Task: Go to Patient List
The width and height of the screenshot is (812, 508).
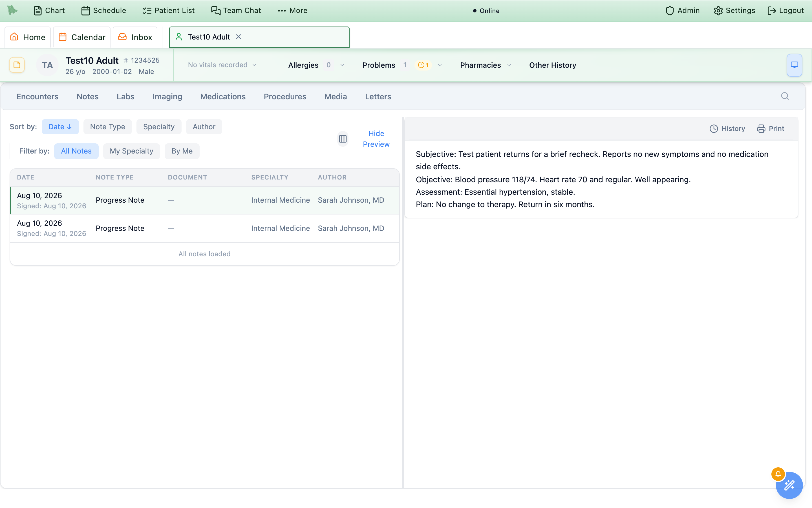Action: pyautogui.click(x=168, y=10)
